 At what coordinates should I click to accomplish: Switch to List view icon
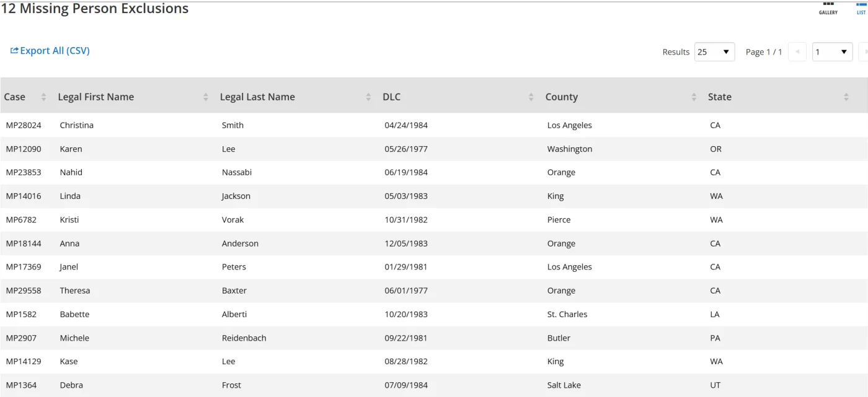pos(861,7)
